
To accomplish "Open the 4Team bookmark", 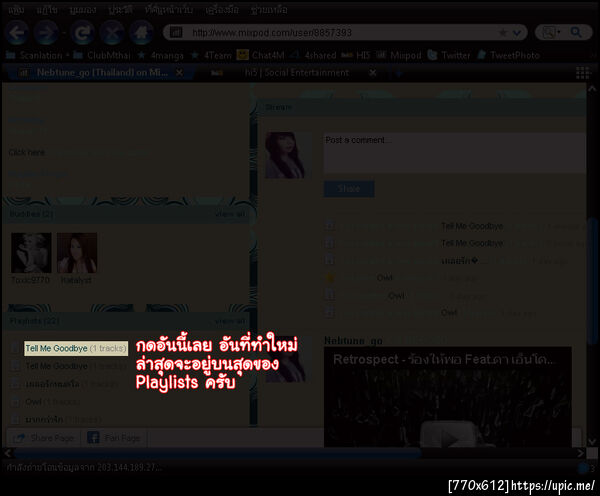I will [x=211, y=55].
